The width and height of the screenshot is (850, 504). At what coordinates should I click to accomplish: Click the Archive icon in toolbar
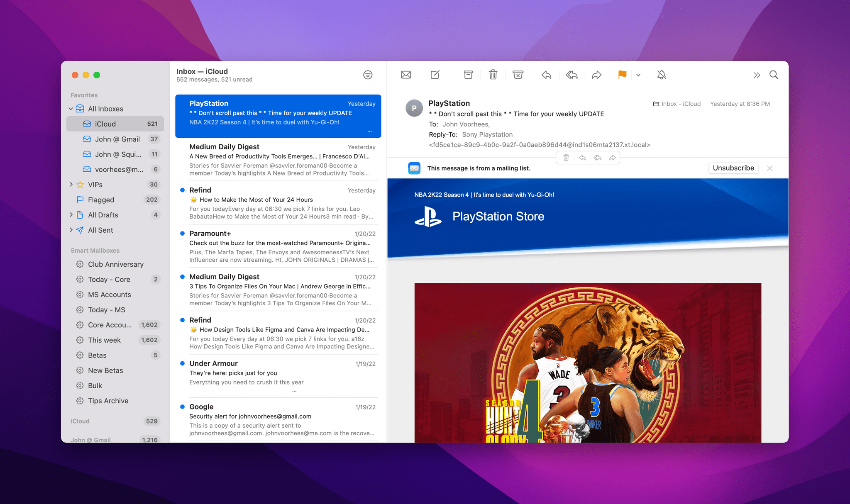point(468,75)
